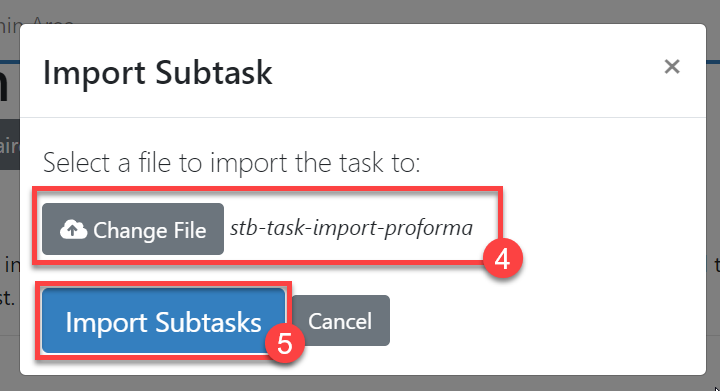Click the 'Select a file to import' label
The image size is (720, 391).
pyautogui.click(x=231, y=162)
